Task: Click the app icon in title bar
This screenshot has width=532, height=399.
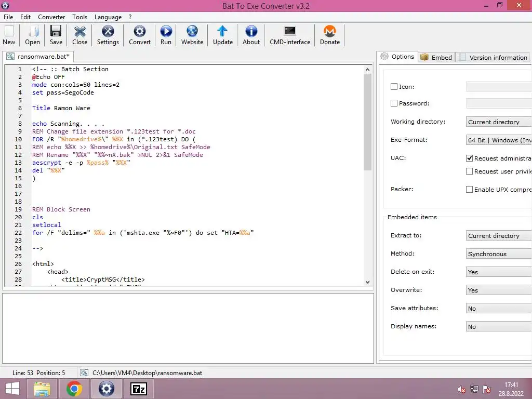Action: (x=5, y=5)
